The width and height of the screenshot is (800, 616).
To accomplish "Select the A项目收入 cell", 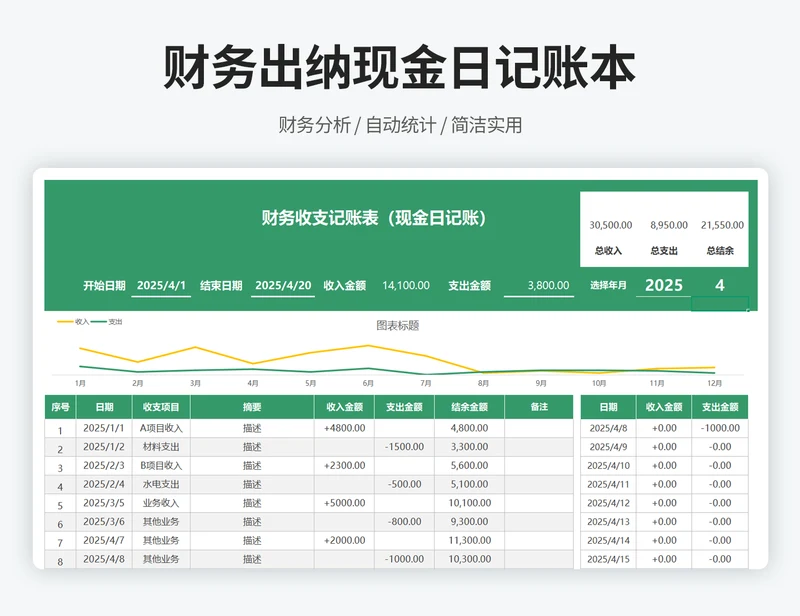I will [x=161, y=428].
